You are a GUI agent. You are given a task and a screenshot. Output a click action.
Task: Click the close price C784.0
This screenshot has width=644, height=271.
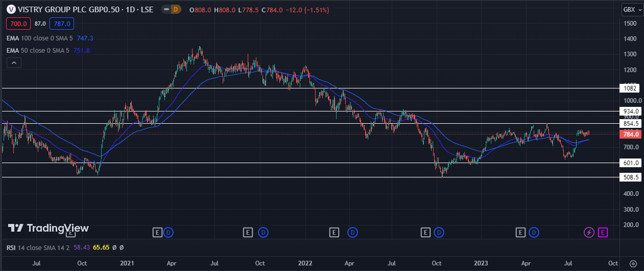tap(271, 10)
